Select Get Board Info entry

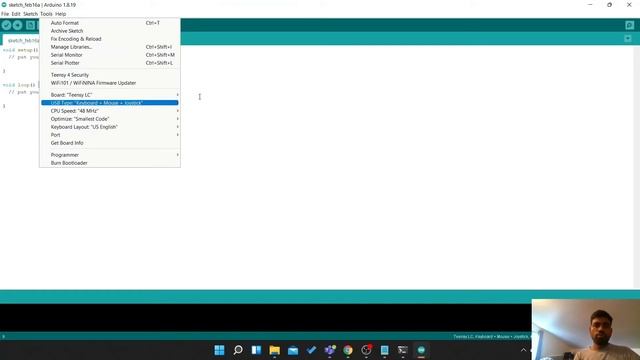click(110, 143)
